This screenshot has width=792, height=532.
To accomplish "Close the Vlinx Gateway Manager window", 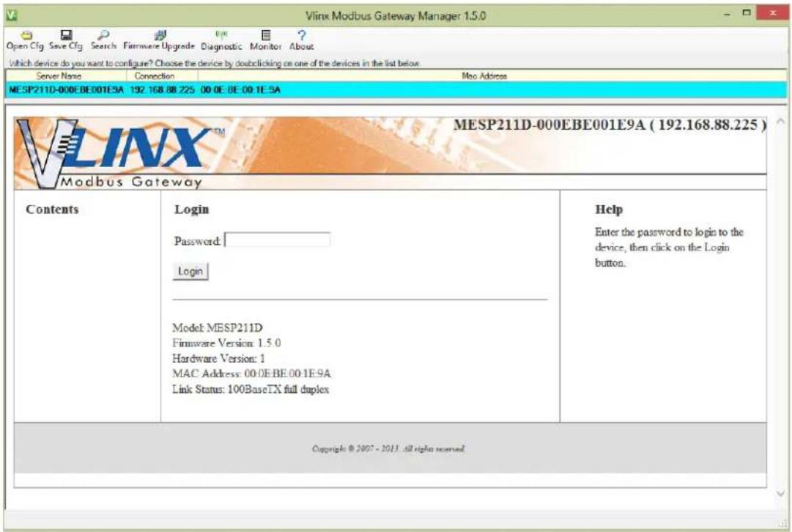I will [x=773, y=13].
